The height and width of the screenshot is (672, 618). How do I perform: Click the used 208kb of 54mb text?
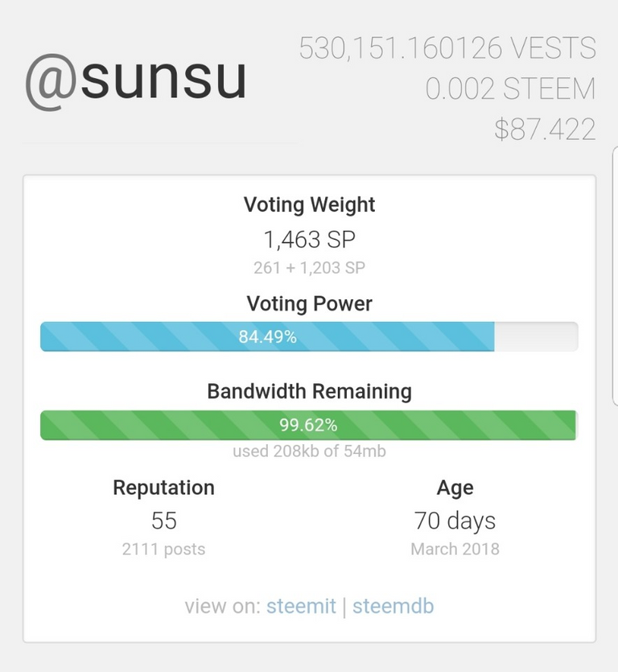[x=309, y=451]
